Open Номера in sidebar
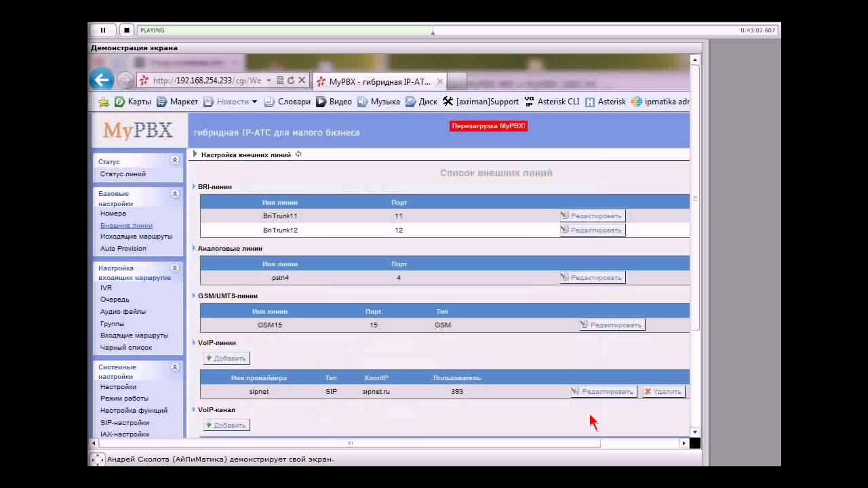The height and width of the screenshot is (488, 868). click(x=113, y=213)
